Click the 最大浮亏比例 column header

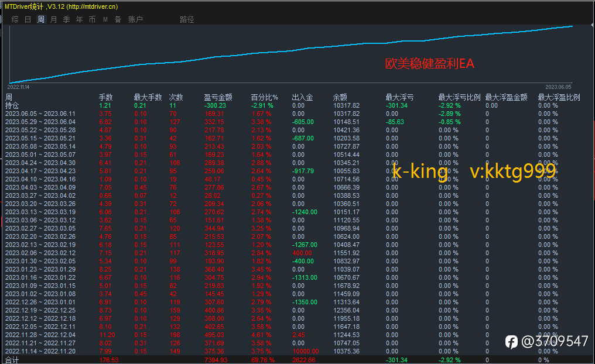click(x=460, y=98)
